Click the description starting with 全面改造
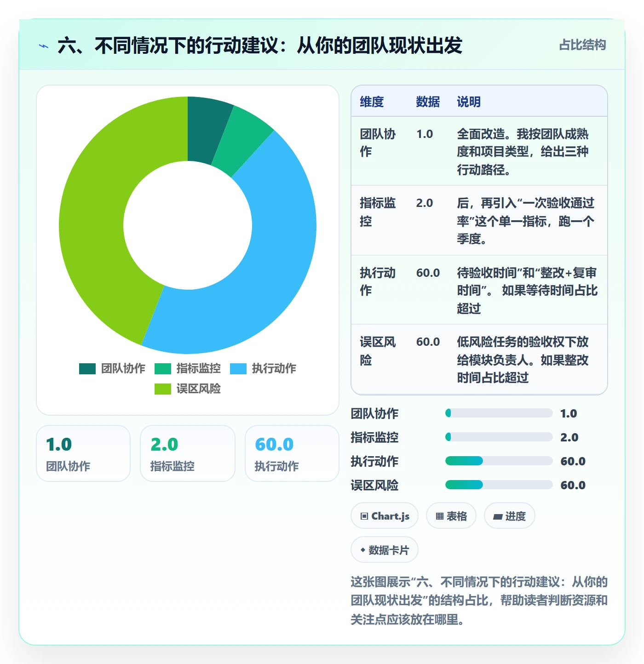Viewport: 644px width, 664px height. coord(523,152)
